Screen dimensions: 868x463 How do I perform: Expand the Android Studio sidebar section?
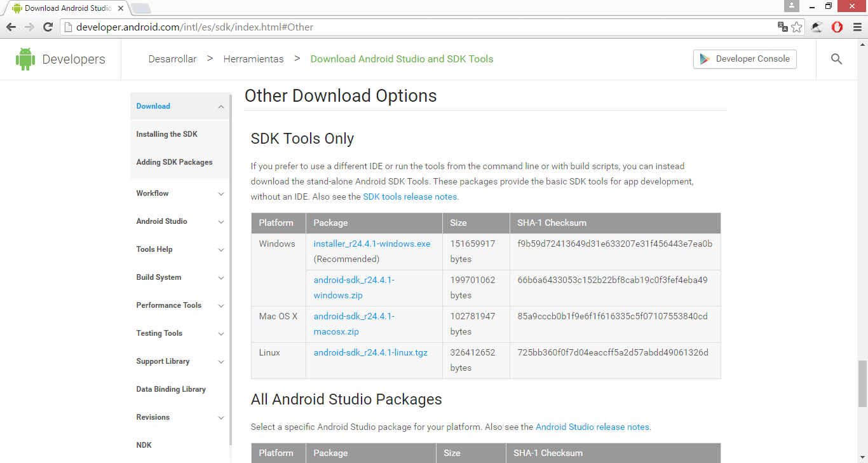(x=220, y=222)
